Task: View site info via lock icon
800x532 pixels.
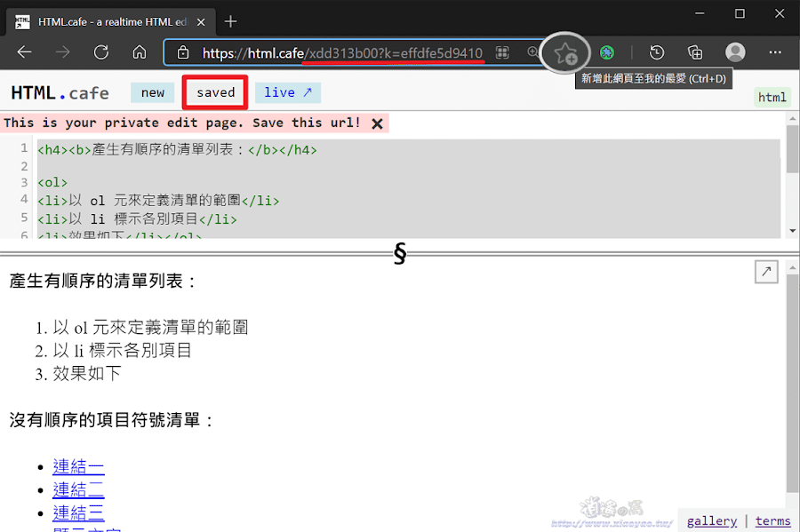Action: [x=182, y=52]
